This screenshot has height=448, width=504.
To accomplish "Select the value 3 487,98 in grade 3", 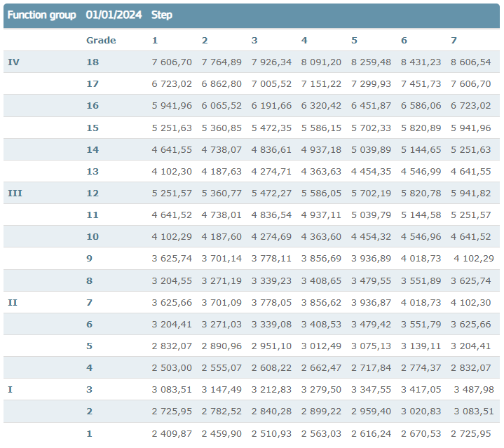I will point(473,389).
